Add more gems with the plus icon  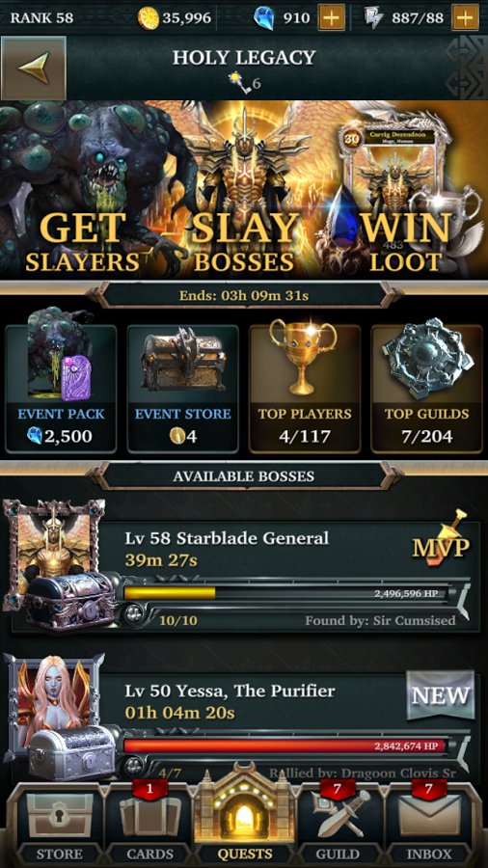(x=331, y=17)
